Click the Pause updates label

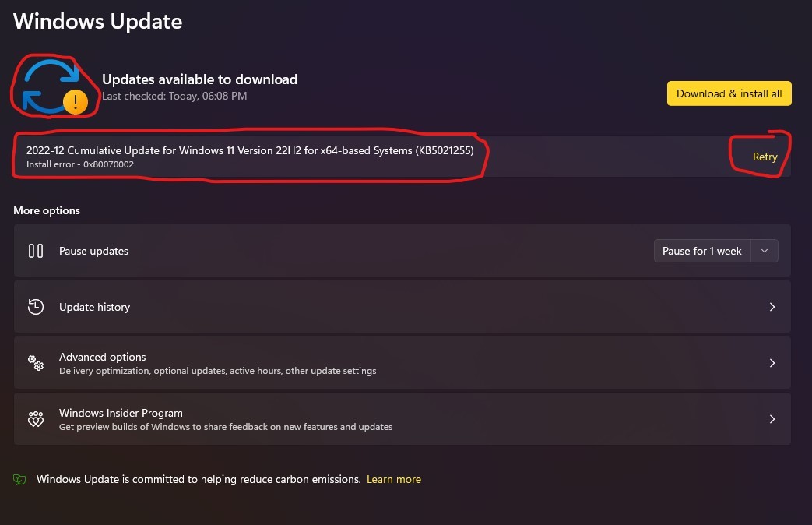coord(93,251)
